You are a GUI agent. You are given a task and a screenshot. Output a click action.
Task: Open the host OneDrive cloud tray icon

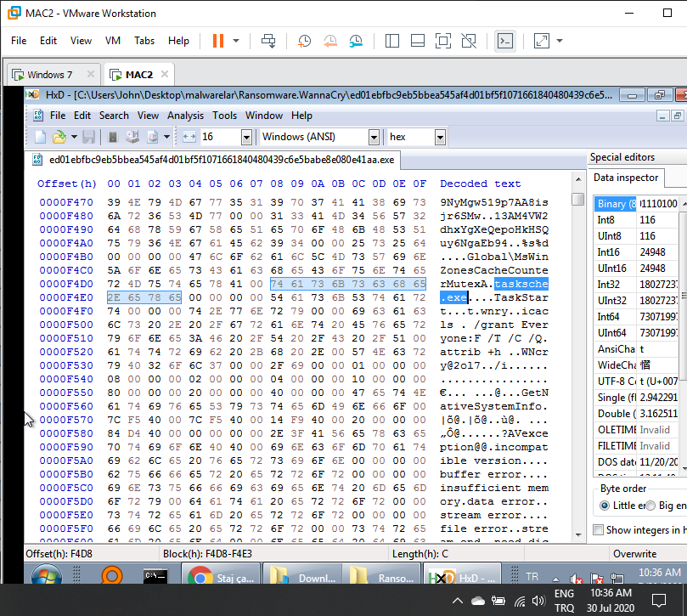(477, 601)
